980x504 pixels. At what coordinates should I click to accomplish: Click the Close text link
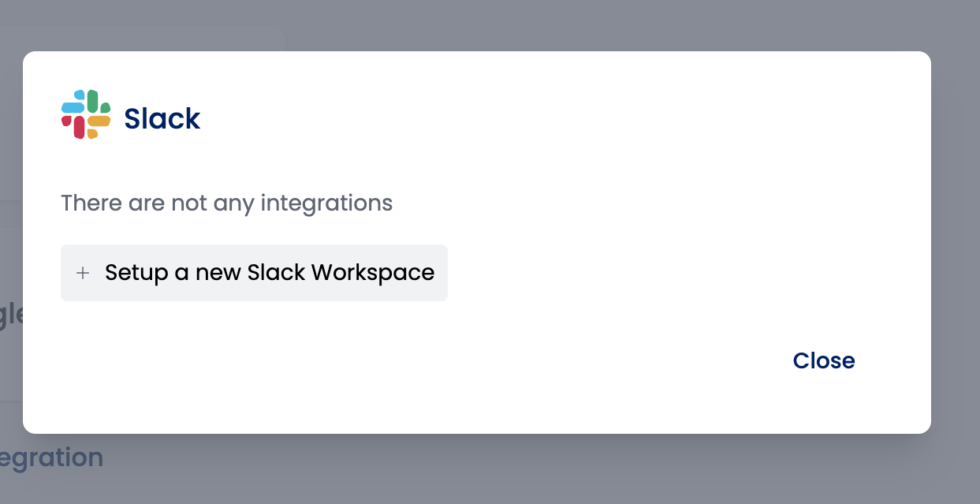click(x=823, y=360)
